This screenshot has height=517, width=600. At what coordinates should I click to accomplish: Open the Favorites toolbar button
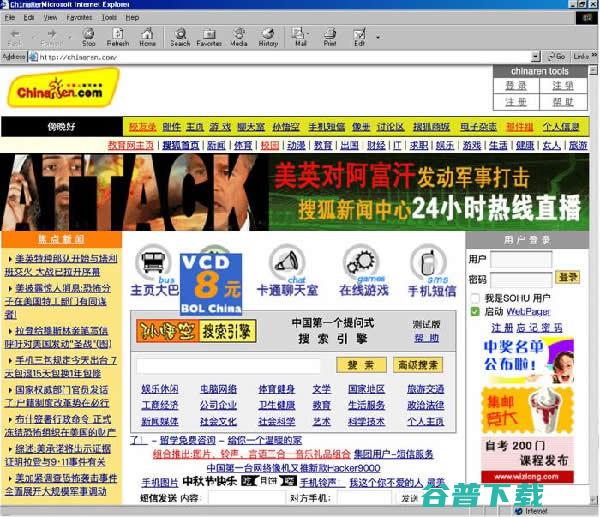pyautogui.click(x=209, y=37)
